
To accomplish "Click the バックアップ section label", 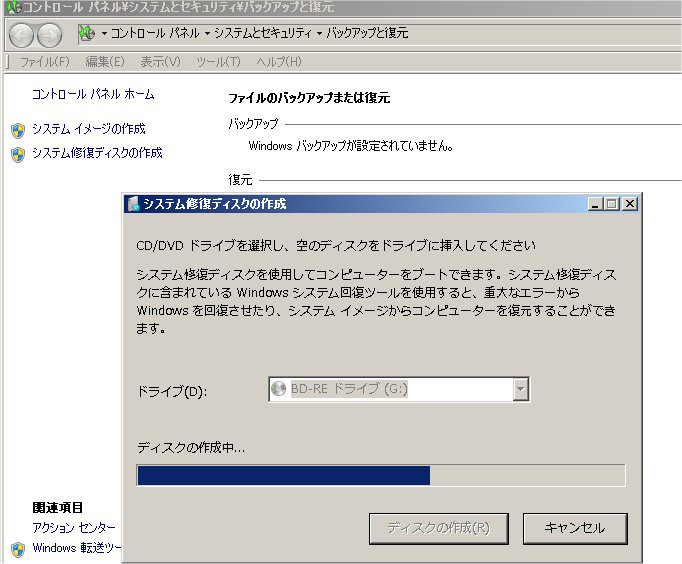I will point(253,124).
